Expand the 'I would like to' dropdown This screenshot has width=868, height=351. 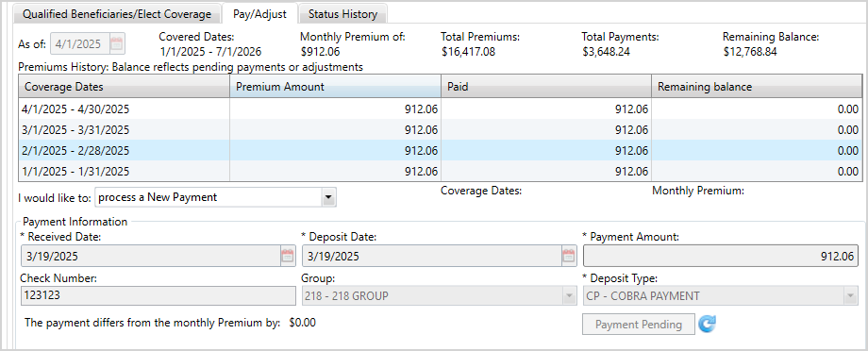[328, 197]
